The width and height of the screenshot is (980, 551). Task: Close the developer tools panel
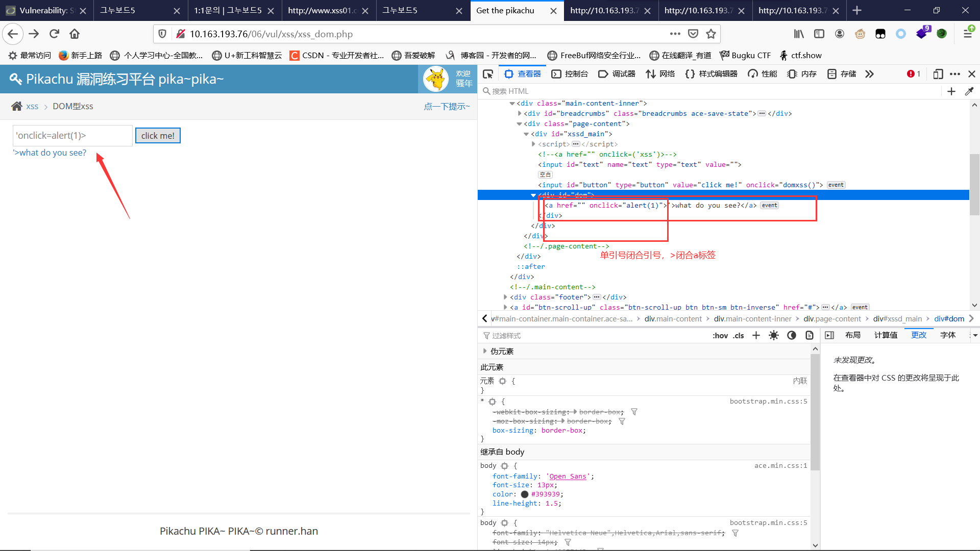point(972,74)
